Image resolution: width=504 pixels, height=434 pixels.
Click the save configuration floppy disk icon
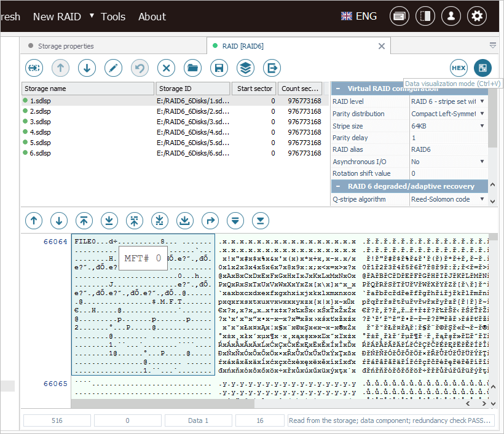tap(219, 68)
